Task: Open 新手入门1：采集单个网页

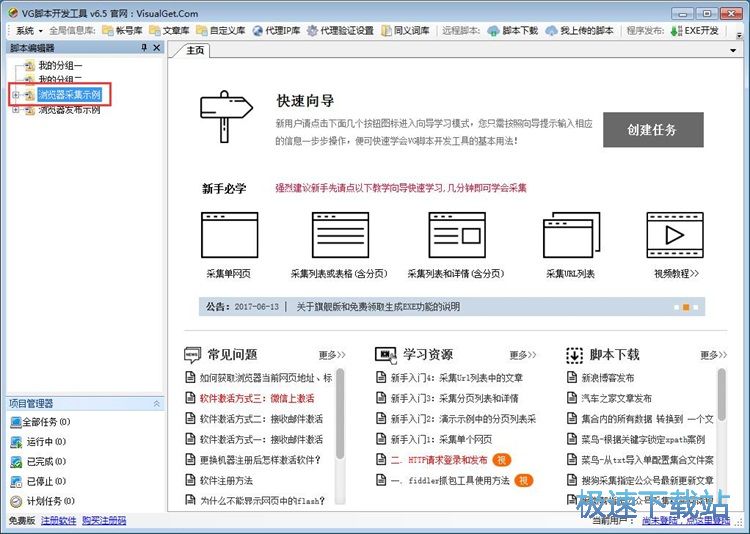Action: coord(441,439)
